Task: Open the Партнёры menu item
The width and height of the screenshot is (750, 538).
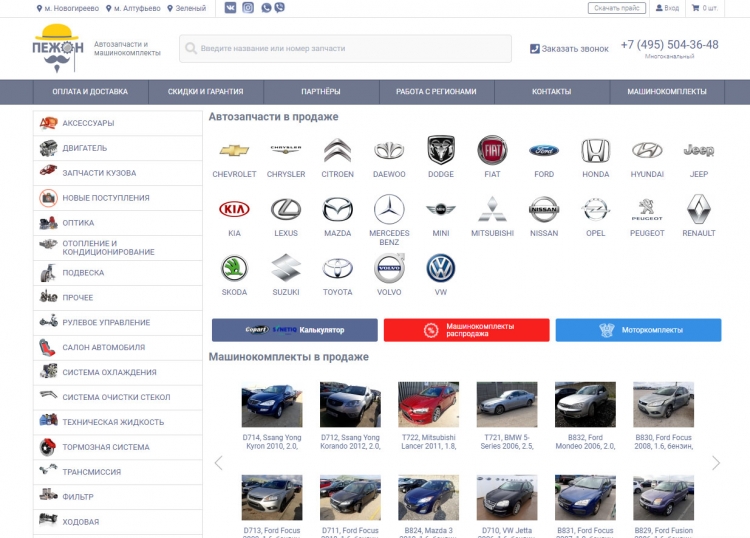Action: pos(321,92)
